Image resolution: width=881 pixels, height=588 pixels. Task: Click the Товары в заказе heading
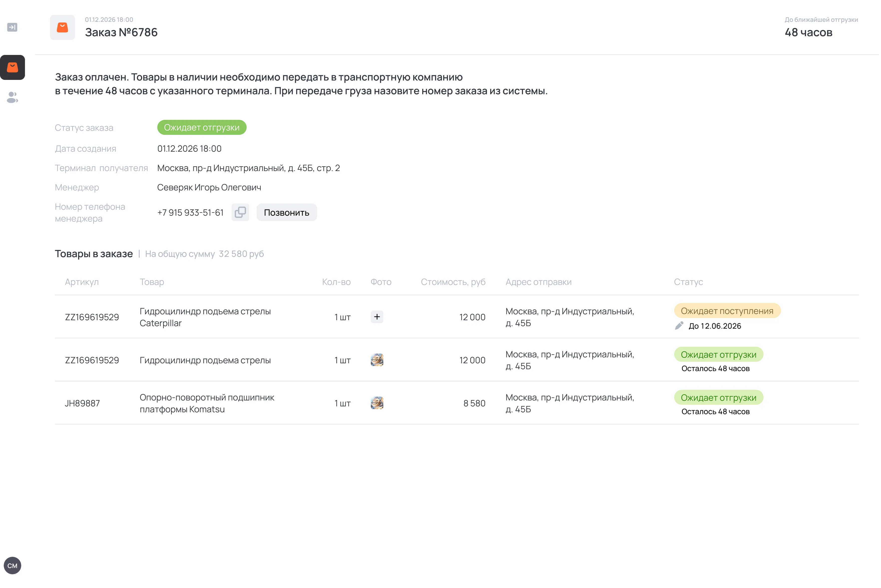pos(94,254)
